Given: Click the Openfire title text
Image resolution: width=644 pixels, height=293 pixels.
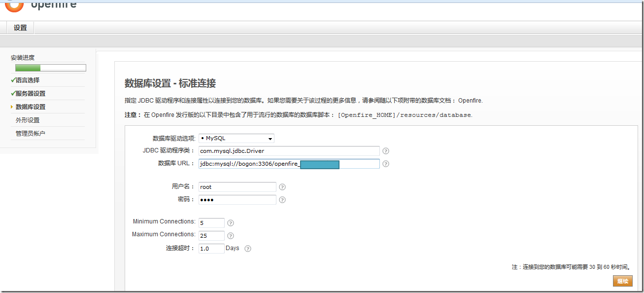Looking at the screenshot, I should point(53,5).
